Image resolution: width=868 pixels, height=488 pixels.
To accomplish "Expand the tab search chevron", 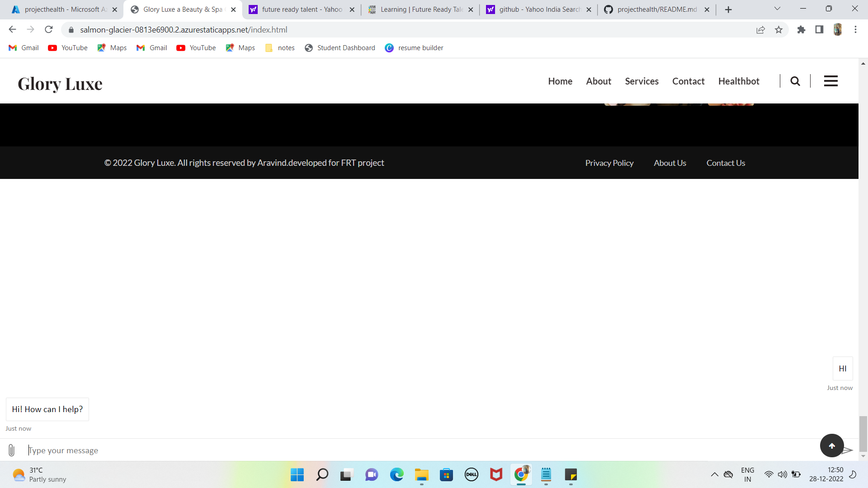I will (x=777, y=9).
